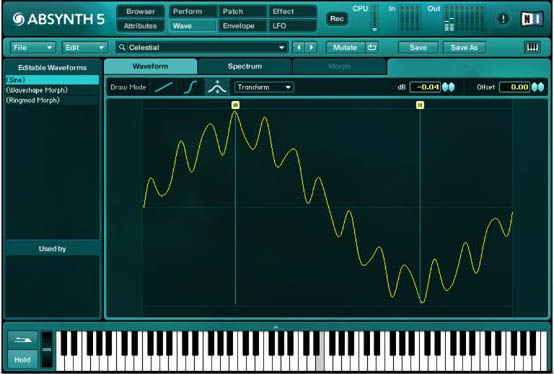Select the (Sine) waveform entry
Viewport: 554px width, 374px height.
(52, 80)
